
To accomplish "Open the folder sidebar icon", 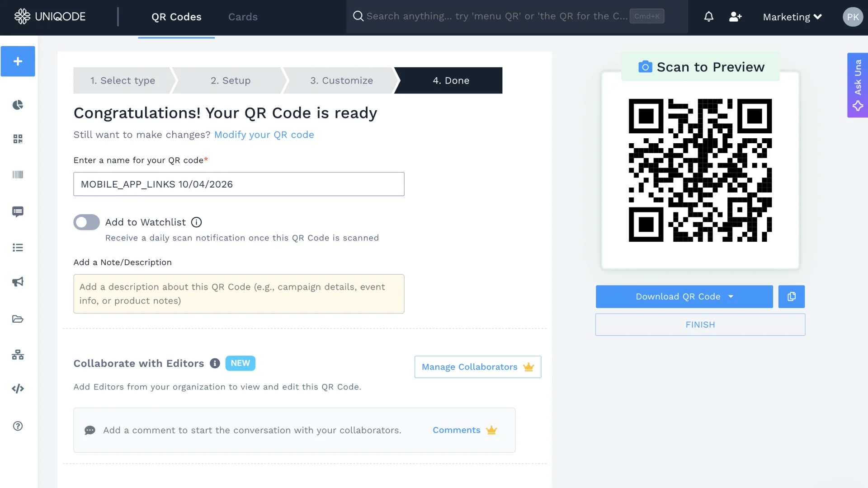I will coord(18,319).
